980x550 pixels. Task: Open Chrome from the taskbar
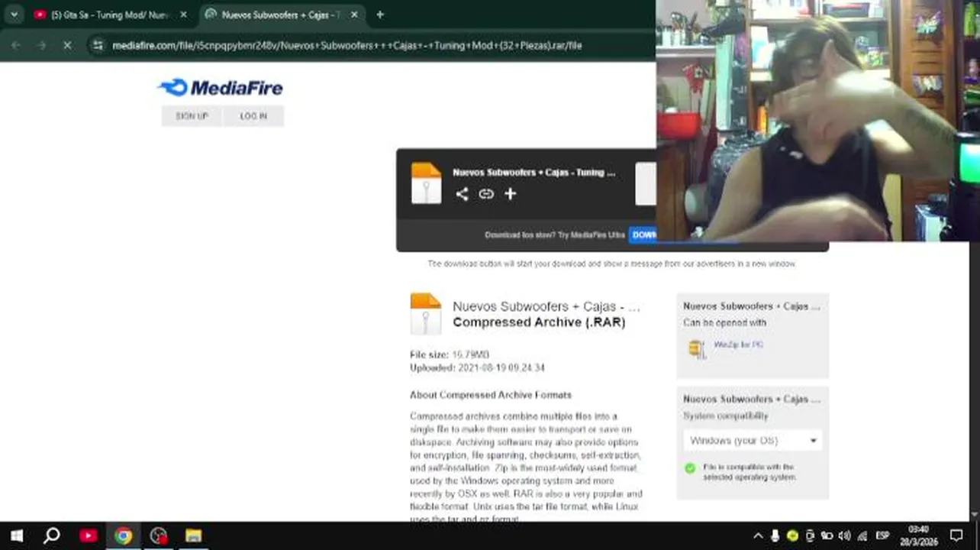point(123,535)
